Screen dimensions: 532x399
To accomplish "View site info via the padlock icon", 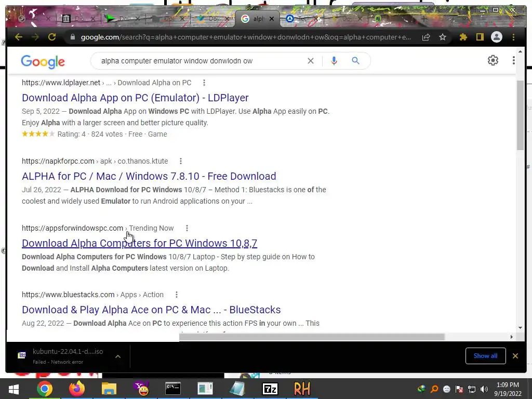I will [73, 37].
